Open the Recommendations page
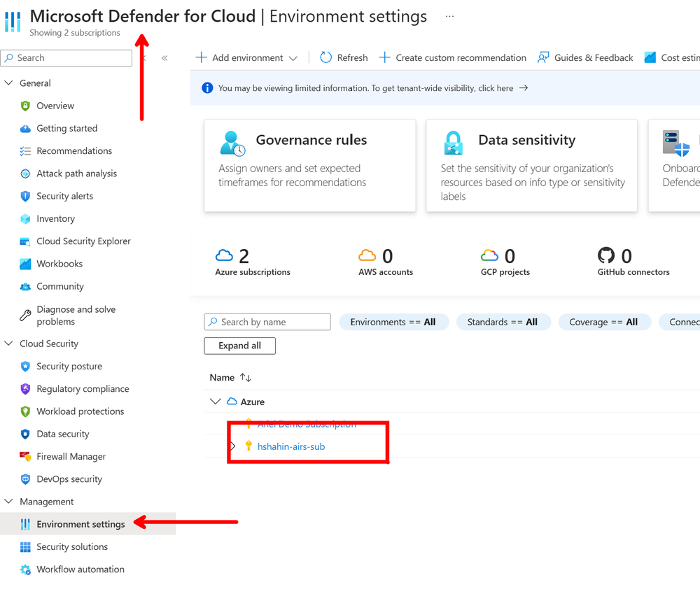The image size is (700, 594). [72, 150]
